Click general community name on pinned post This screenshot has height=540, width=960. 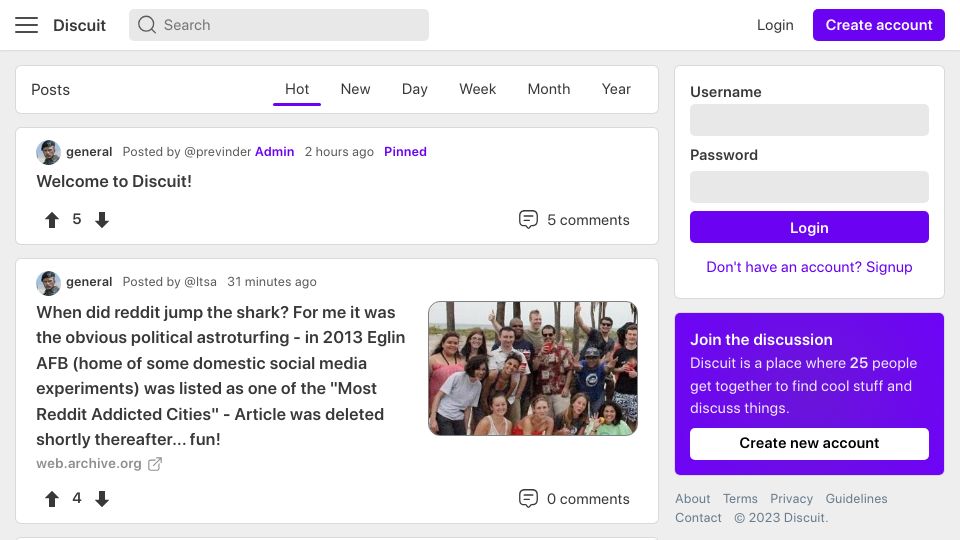(89, 152)
